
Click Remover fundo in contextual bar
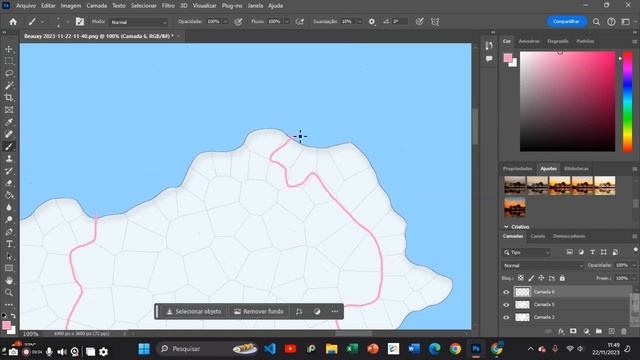[x=259, y=311]
